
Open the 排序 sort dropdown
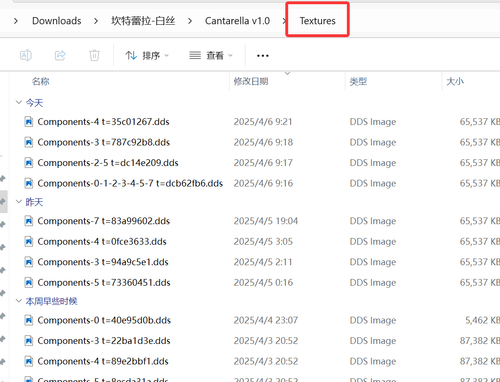point(147,55)
